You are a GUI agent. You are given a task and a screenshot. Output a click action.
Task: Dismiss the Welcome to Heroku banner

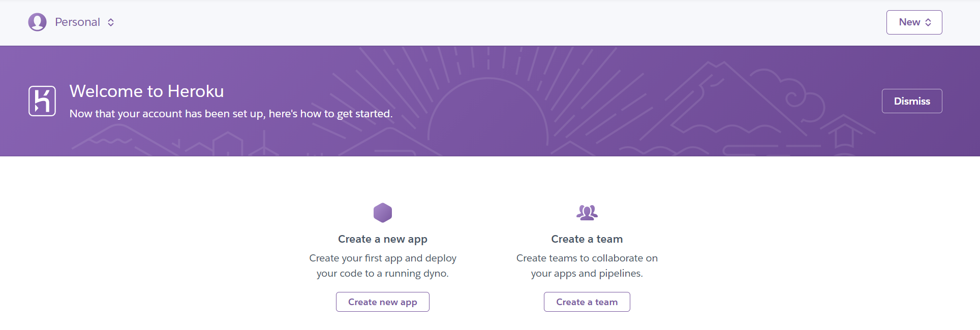coord(912,101)
